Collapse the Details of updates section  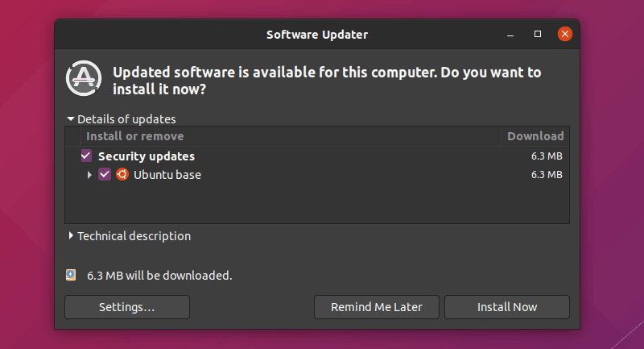pos(71,118)
